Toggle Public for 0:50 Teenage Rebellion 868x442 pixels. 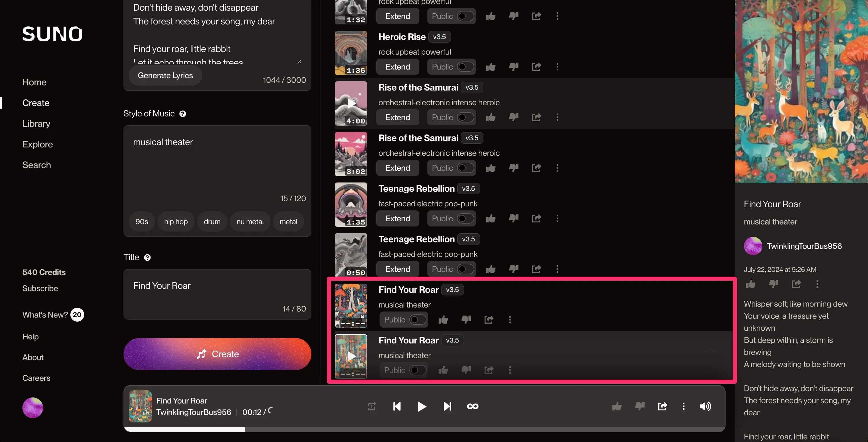point(465,269)
